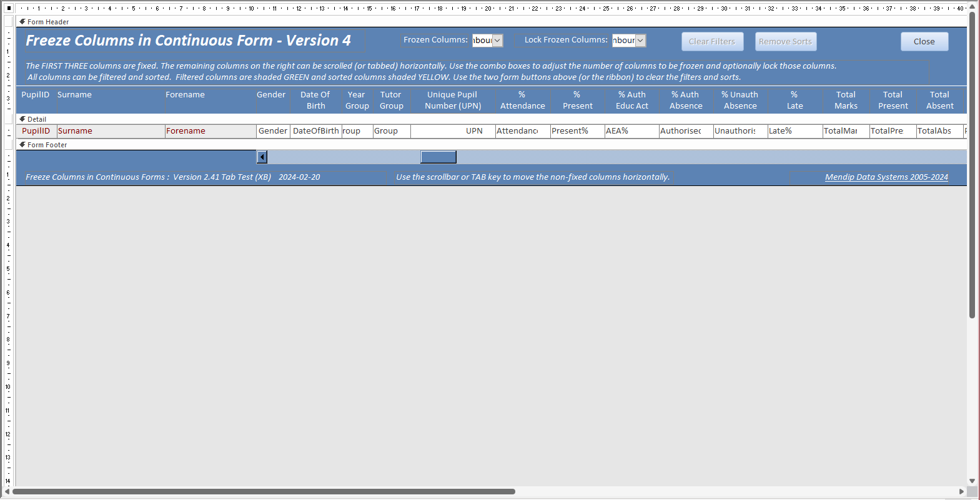The width and height of the screenshot is (980, 500).
Task: Click the PupilID text box in Detail
Action: (x=36, y=131)
